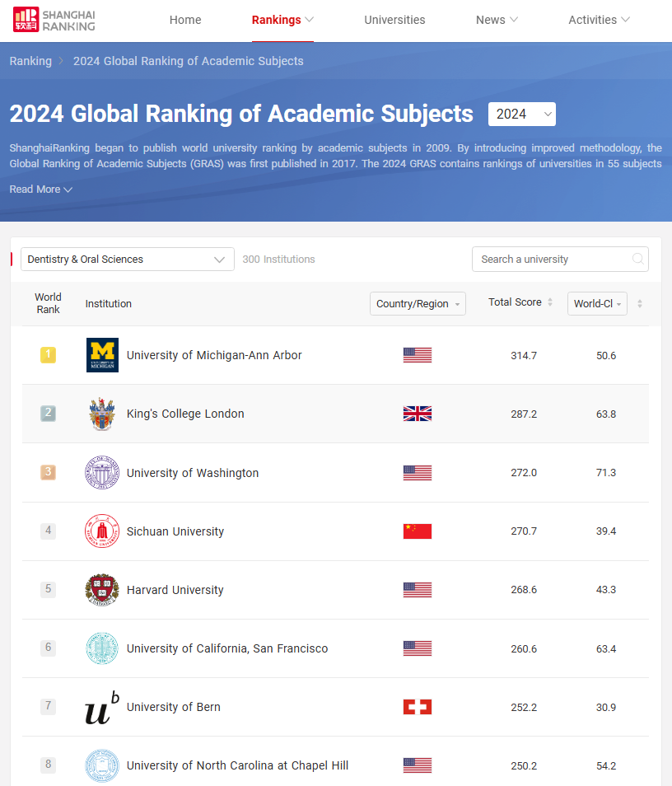This screenshot has height=786, width=672.
Task: Click University of Michigan logo
Action: pos(102,355)
